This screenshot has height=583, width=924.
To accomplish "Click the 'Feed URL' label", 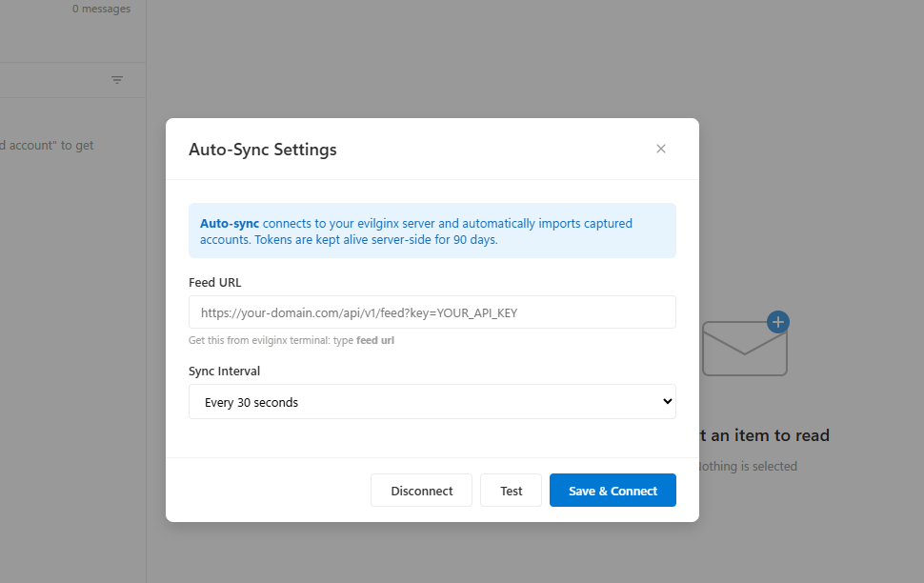I will click(x=214, y=282).
